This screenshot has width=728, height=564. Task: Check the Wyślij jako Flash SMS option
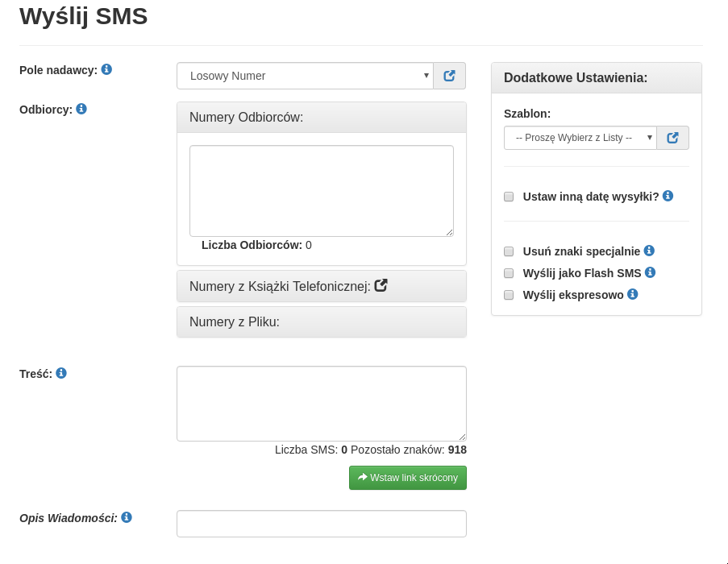(x=509, y=273)
